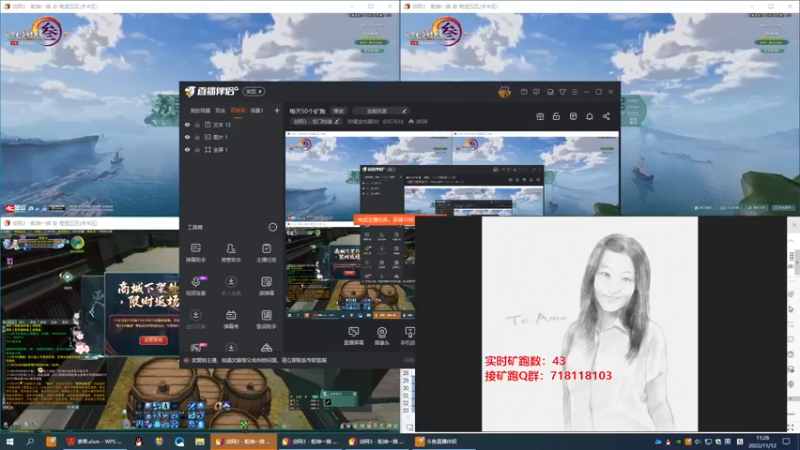Click the orange 完成主播任务 banner
Image resolution: width=800 pixels, height=450 pixels.
(385, 219)
